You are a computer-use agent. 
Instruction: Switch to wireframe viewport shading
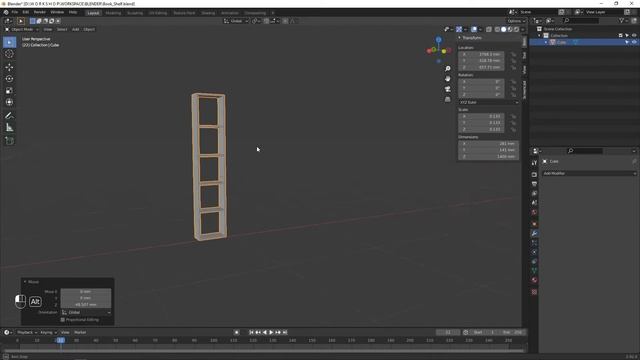[497, 29]
